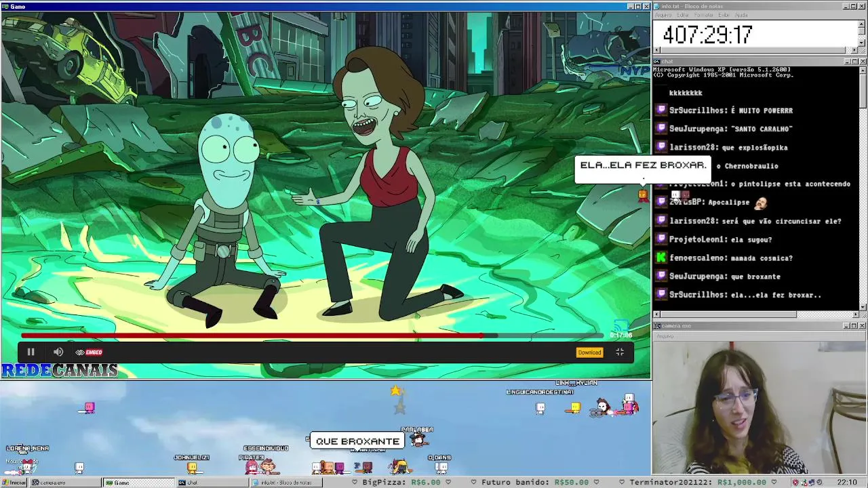The image size is (868, 488).
Task: Click the chat console window title icon
Action: 657,62
